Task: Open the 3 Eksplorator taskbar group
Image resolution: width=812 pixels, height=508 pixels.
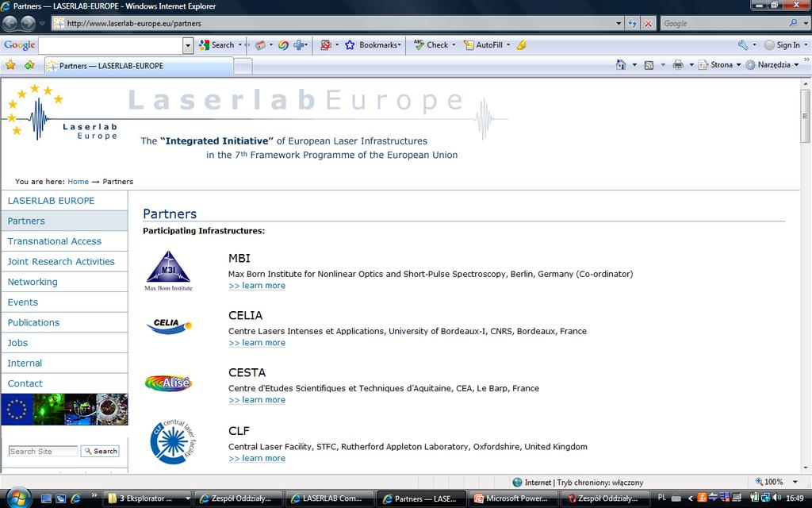Action: coord(148,498)
